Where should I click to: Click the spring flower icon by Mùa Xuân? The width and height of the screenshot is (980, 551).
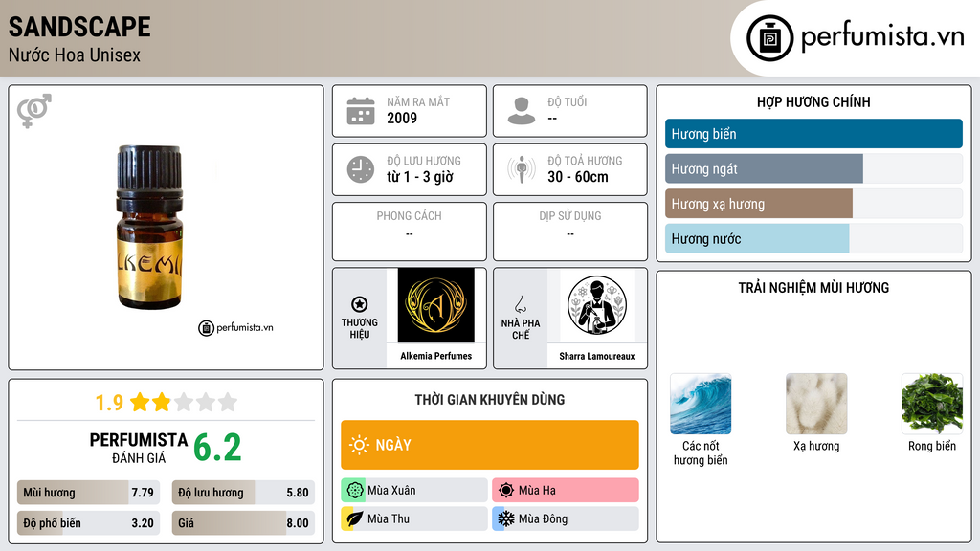click(355, 491)
